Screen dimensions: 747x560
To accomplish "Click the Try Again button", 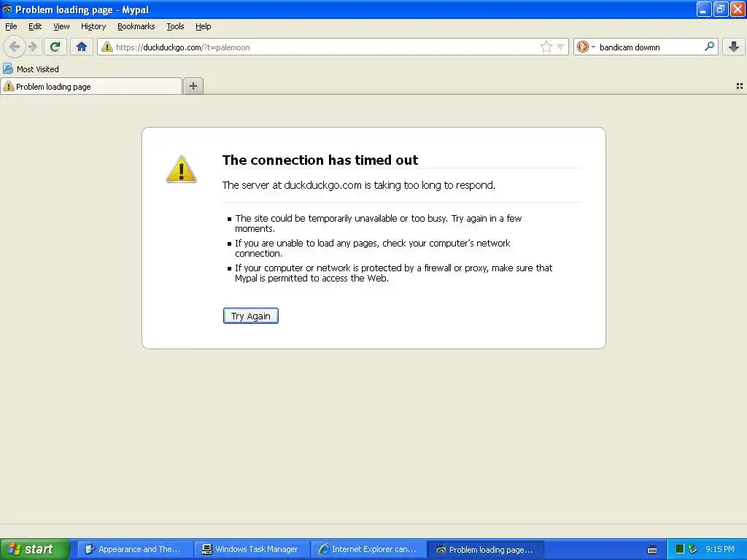I will pyautogui.click(x=251, y=316).
